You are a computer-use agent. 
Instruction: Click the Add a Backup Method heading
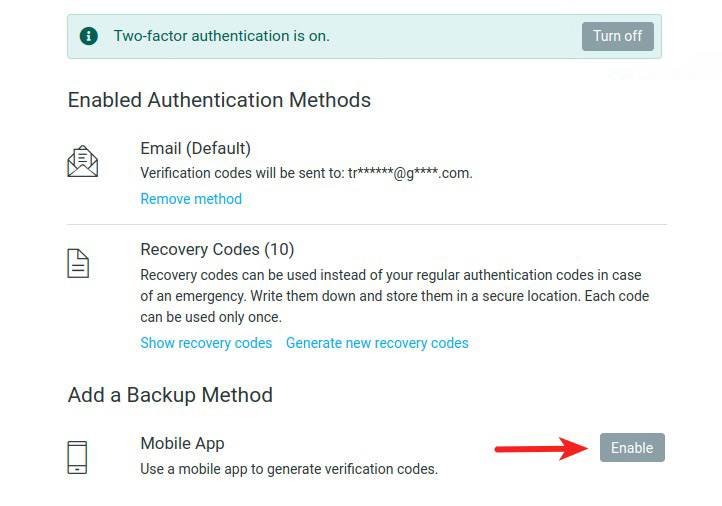pos(170,395)
